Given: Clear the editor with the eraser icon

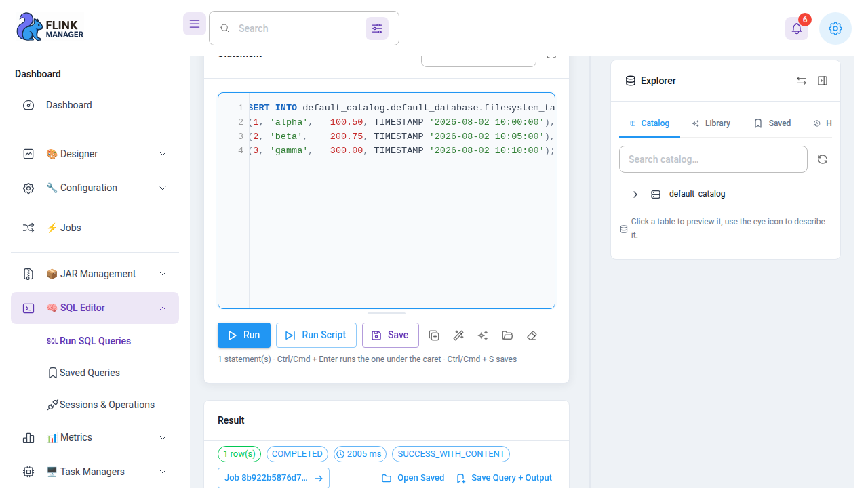Looking at the screenshot, I should click(x=532, y=335).
